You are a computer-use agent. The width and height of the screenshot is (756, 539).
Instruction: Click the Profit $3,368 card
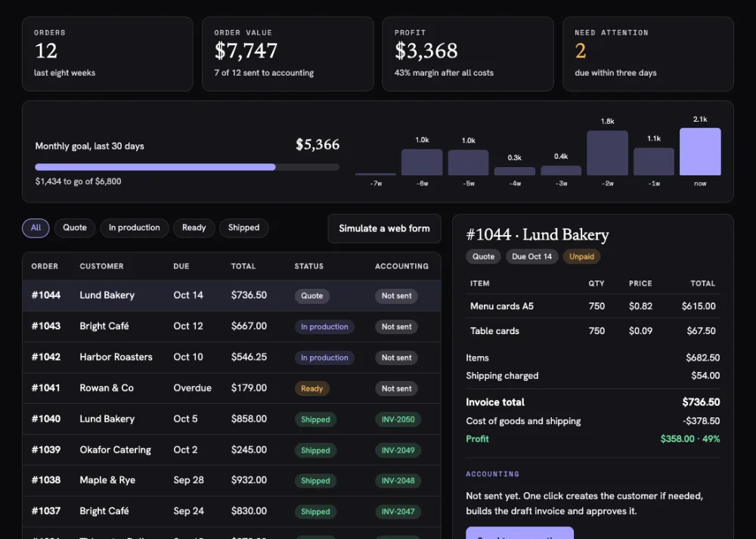point(468,54)
